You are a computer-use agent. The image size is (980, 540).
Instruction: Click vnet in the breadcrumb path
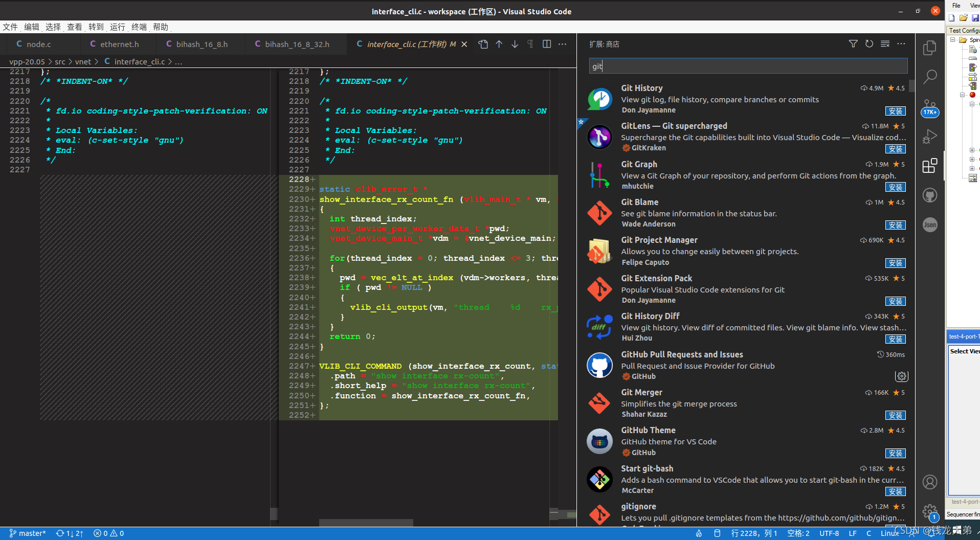coord(83,62)
